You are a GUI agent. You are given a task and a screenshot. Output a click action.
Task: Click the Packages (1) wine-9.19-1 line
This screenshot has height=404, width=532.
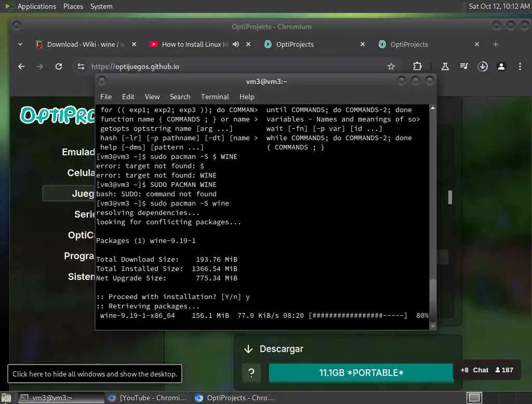pyautogui.click(x=146, y=241)
